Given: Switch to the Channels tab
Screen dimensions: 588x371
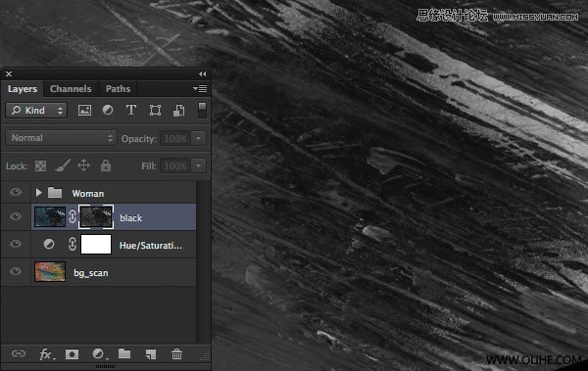Looking at the screenshot, I should click(x=71, y=89).
